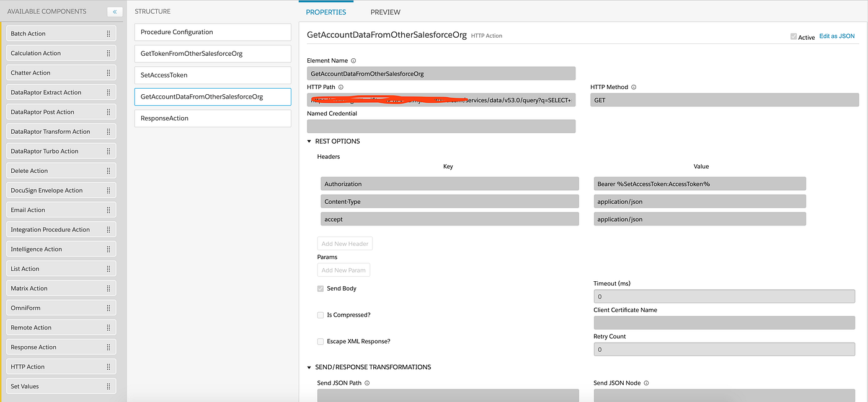This screenshot has width=868, height=402.
Task: Click the accept header key field
Action: (x=449, y=219)
